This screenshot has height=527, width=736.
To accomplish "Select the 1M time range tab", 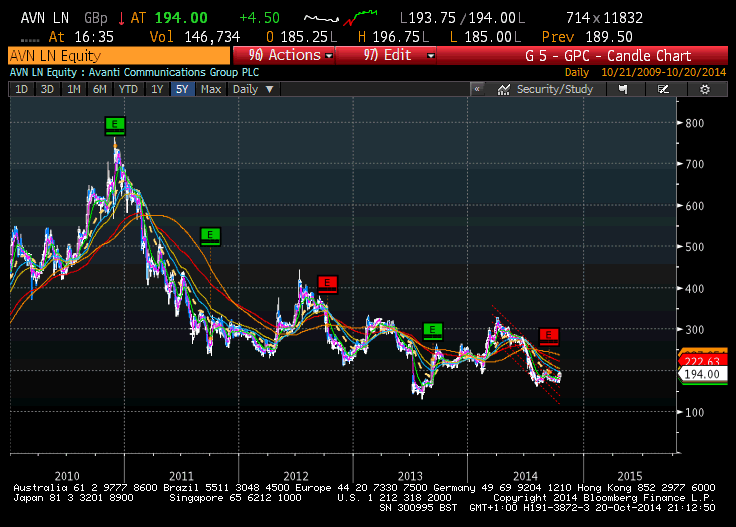I will click(73, 89).
